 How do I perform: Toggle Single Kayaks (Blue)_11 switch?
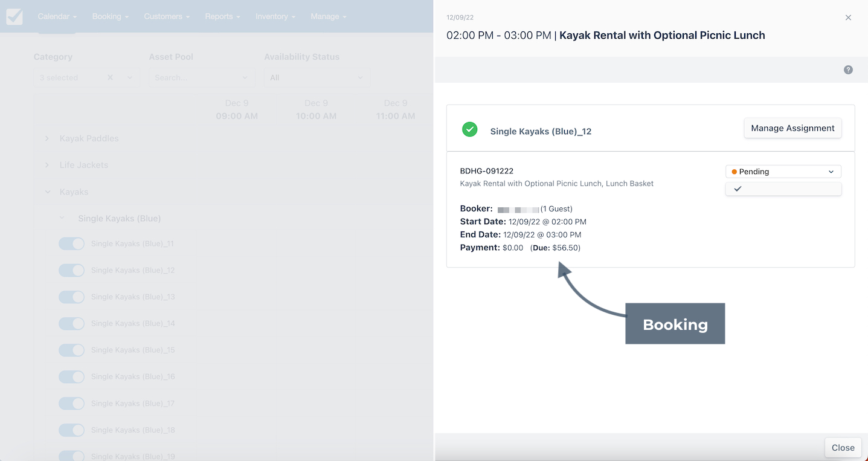click(71, 243)
